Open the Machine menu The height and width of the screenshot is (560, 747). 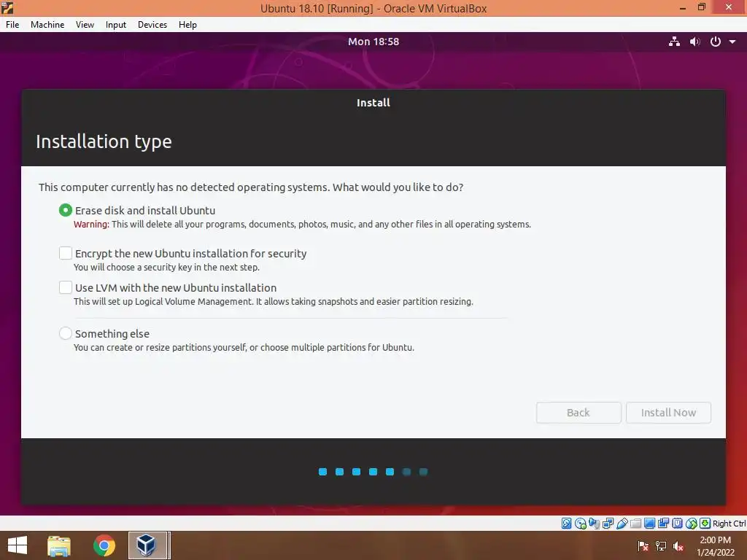click(x=47, y=25)
